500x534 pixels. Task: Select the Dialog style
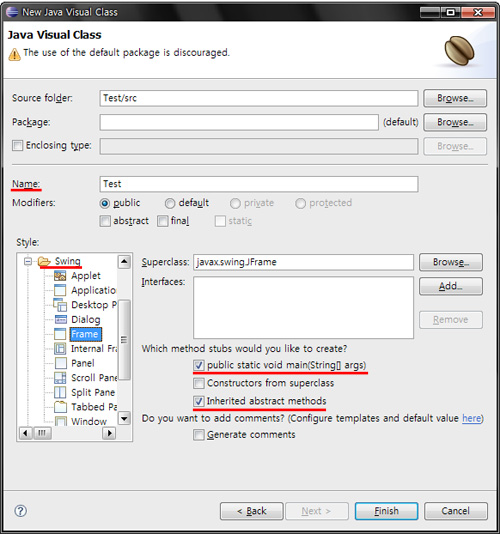click(x=85, y=319)
